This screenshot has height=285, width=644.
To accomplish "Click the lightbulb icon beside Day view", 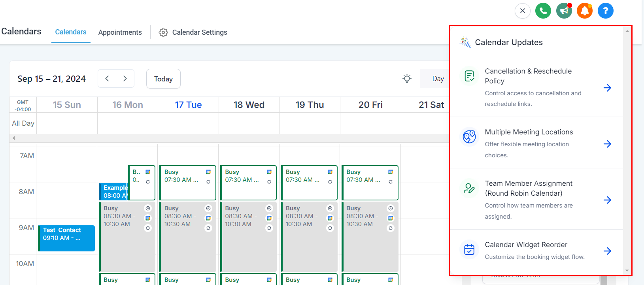I will 407,79.
